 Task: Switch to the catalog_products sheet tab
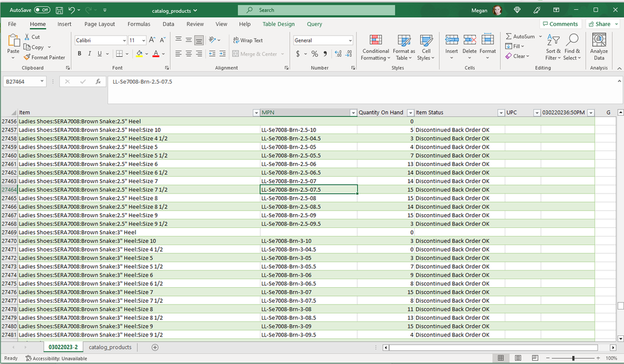110,347
